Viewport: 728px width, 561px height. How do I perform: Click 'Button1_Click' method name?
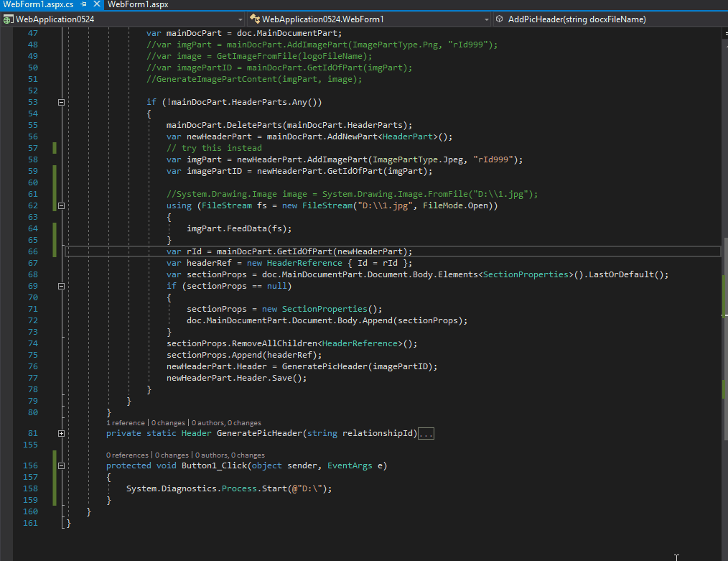coord(214,465)
